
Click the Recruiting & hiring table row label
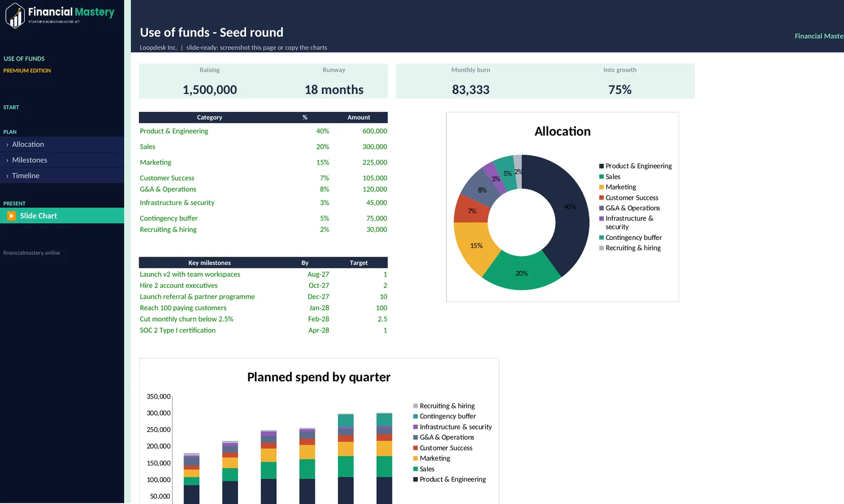[x=168, y=230]
